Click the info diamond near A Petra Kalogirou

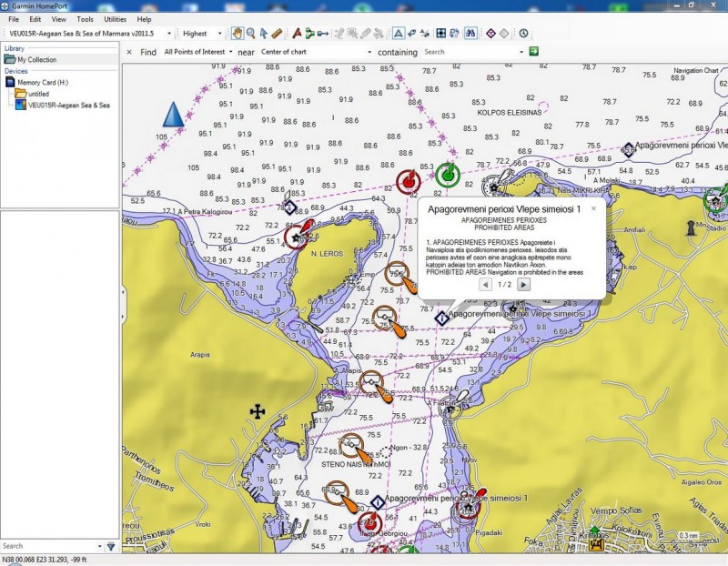(x=289, y=207)
